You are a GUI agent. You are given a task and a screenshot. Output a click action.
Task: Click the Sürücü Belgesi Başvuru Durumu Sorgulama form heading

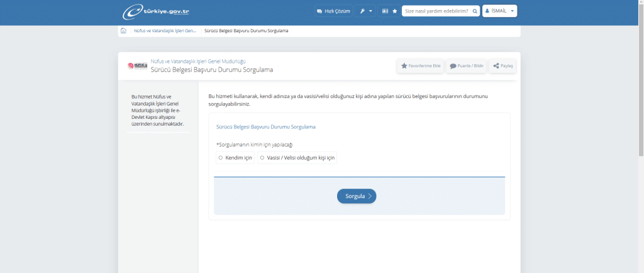click(x=265, y=126)
